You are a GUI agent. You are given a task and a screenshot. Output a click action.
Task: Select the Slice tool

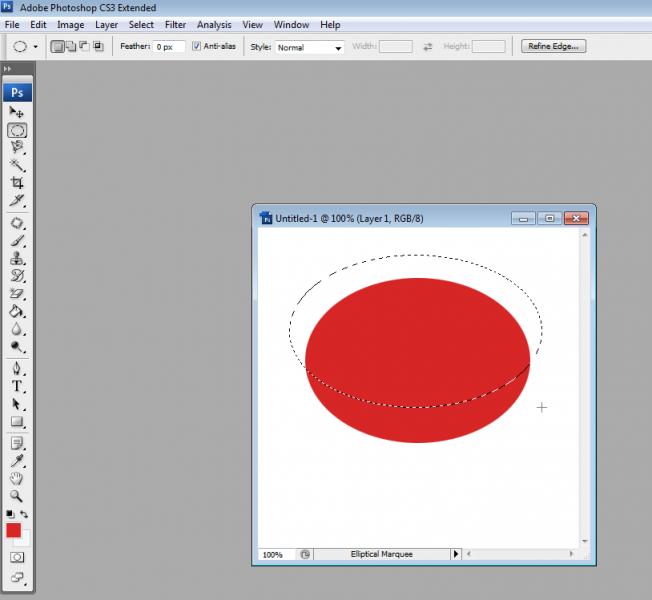pos(17,200)
